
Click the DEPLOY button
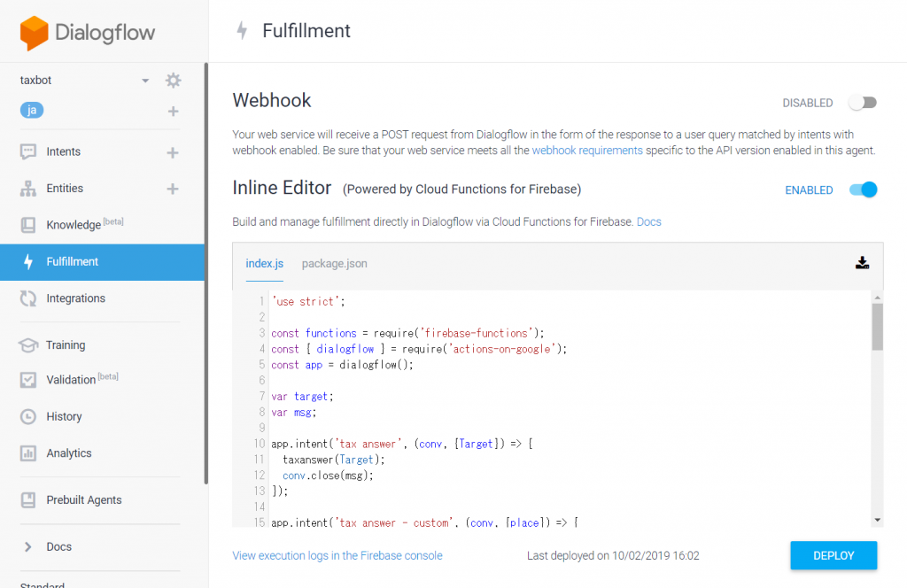(833, 555)
